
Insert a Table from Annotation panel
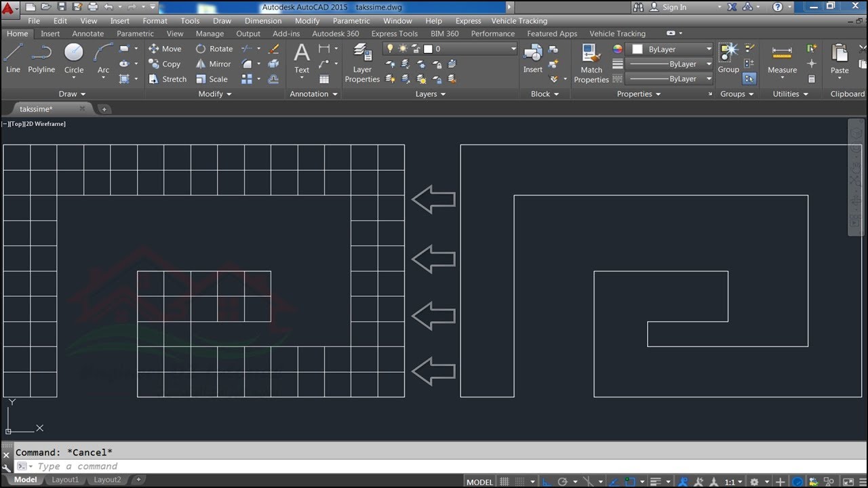[324, 79]
